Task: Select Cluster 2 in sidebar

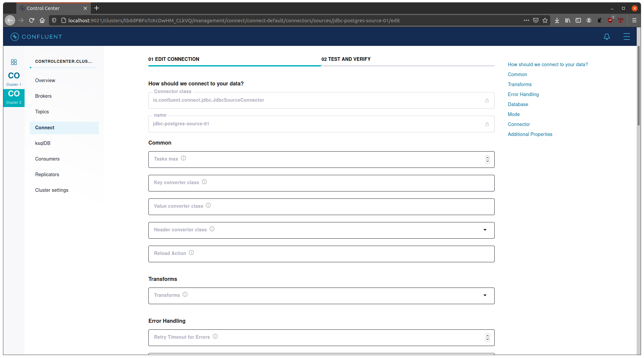Action: click(14, 97)
